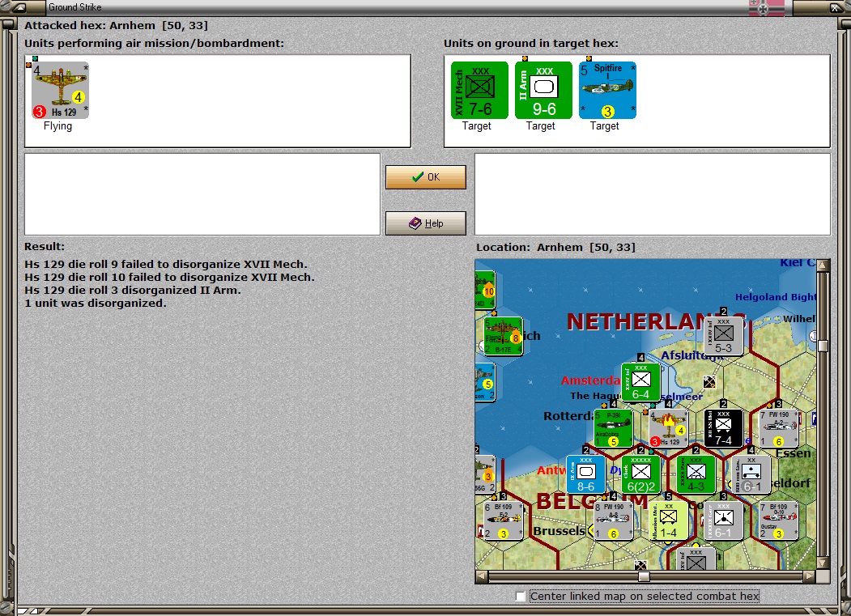Click the Rotterdam city label on map

point(568,416)
